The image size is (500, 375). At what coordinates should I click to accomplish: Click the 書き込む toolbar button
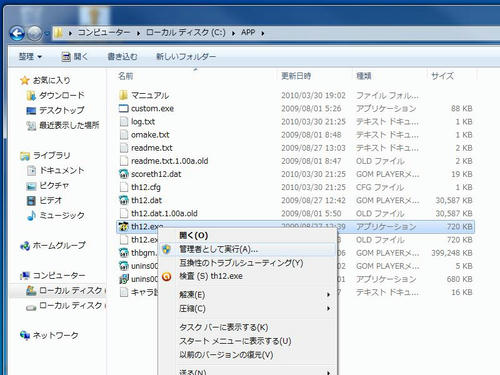(x=122, y=57)
